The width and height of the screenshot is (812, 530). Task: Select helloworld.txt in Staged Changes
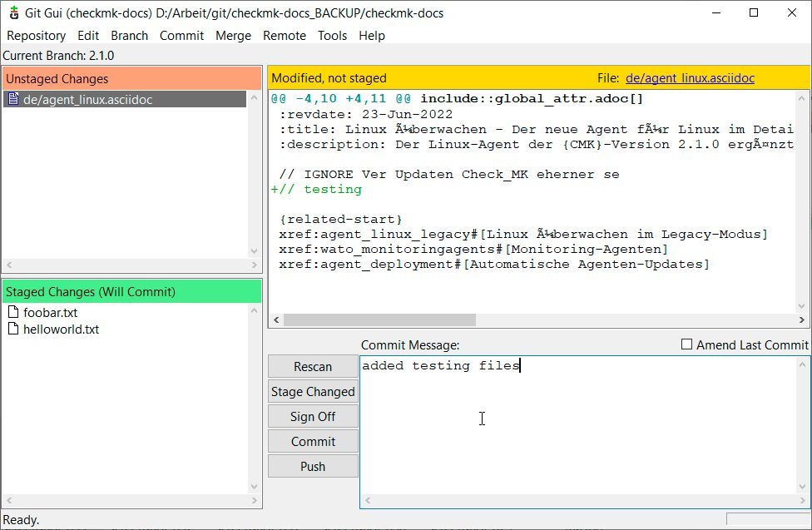(x=61, y=329)
